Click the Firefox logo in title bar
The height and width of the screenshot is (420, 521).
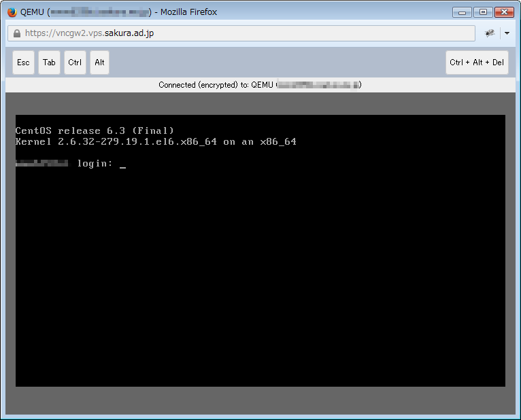12,12
